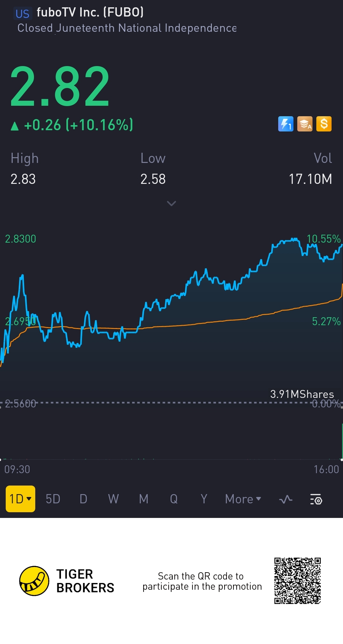The height and width of the screenshot is (644, 343).
Task: Tap the Closed Juneteenth market status text
Action: (127, 28)
